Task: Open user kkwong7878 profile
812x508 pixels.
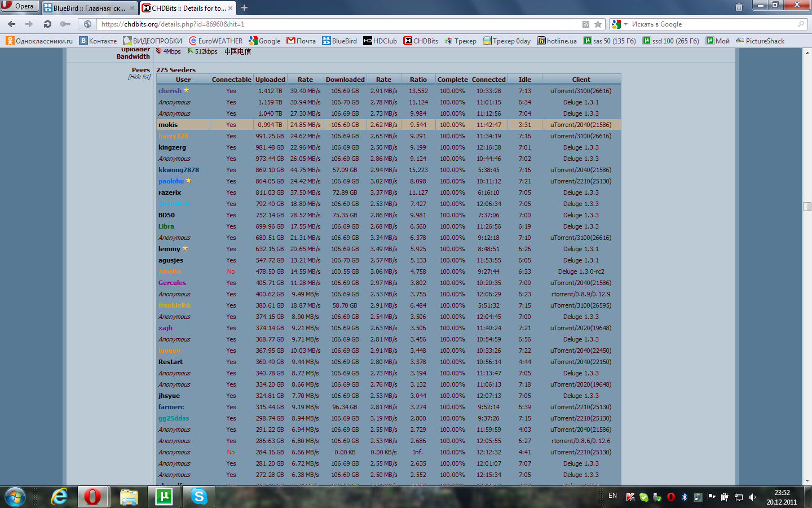Action: click(179, 170)
